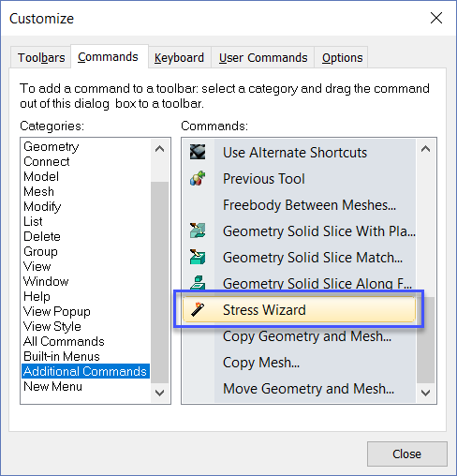Click the Geometry Solid Slice Match icon
Screen dimensions: 457x476
198,257
